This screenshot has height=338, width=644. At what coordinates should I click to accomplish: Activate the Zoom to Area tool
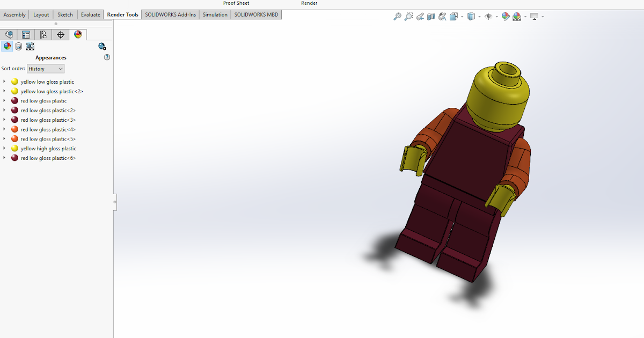click(408, 17)
